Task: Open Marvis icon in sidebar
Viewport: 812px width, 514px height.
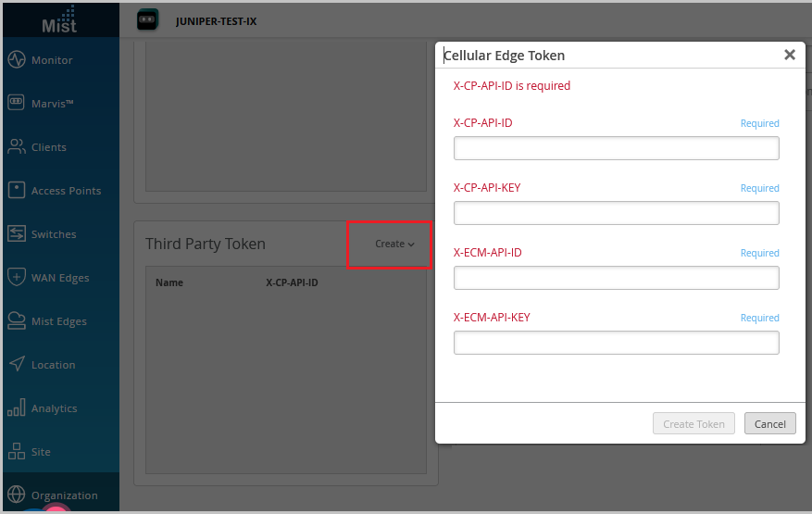Action: pos(16,104)
